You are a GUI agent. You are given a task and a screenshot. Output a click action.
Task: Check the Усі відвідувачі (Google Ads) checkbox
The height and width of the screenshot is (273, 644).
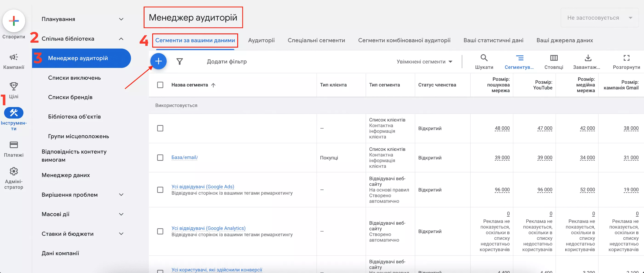pyautogui.click(x=160, y=190)
